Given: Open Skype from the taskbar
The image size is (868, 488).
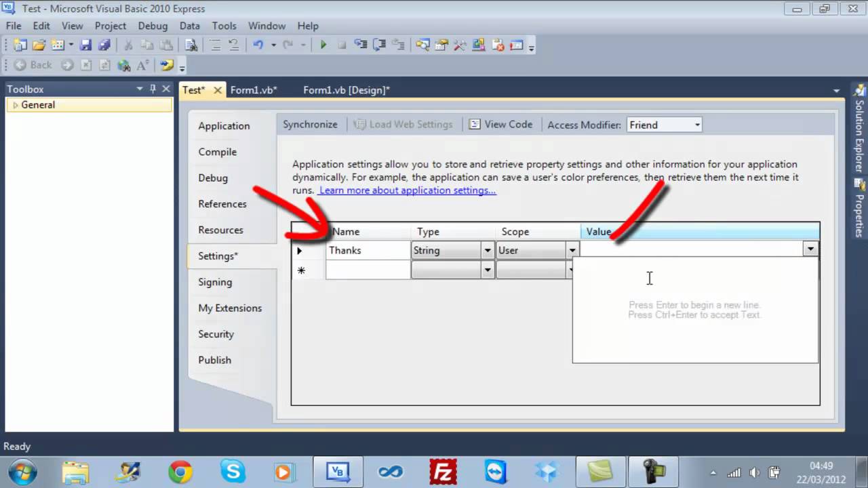Looking at the screenshot, I should 233,472.
